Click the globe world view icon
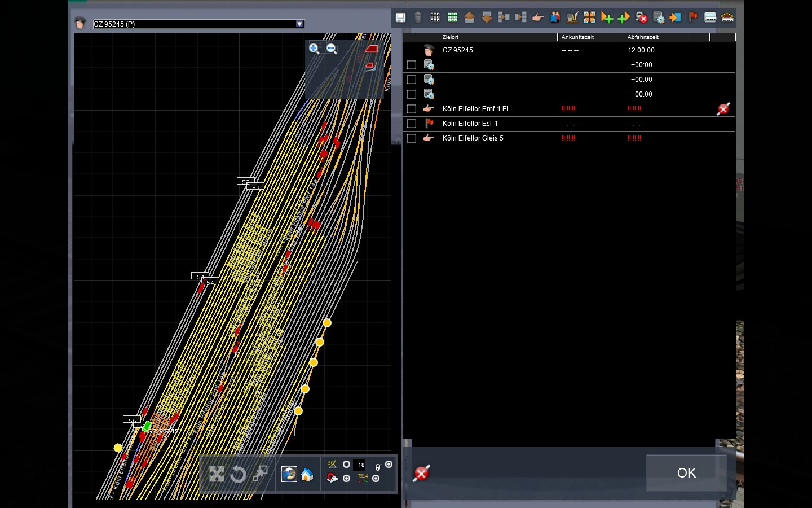 (x=289, y=474)
